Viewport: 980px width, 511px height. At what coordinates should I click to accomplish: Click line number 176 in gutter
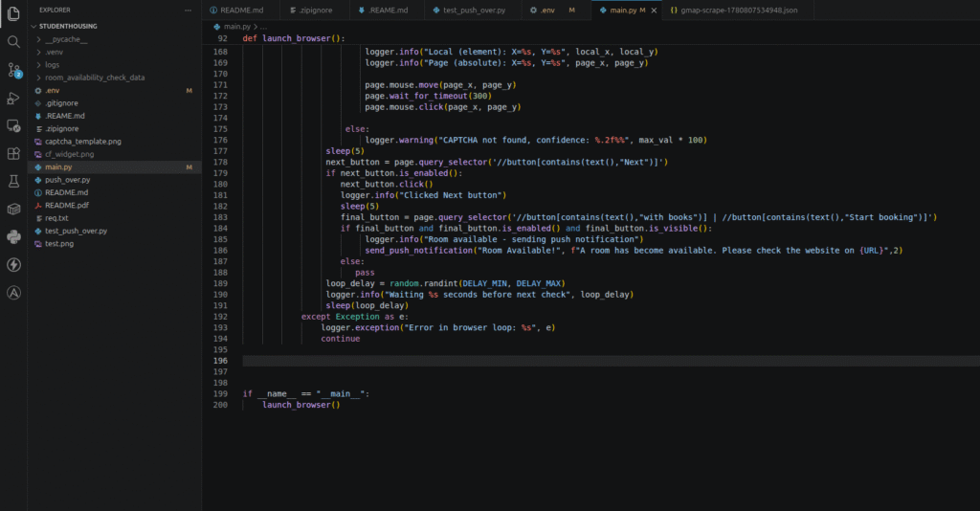[220, 140]
